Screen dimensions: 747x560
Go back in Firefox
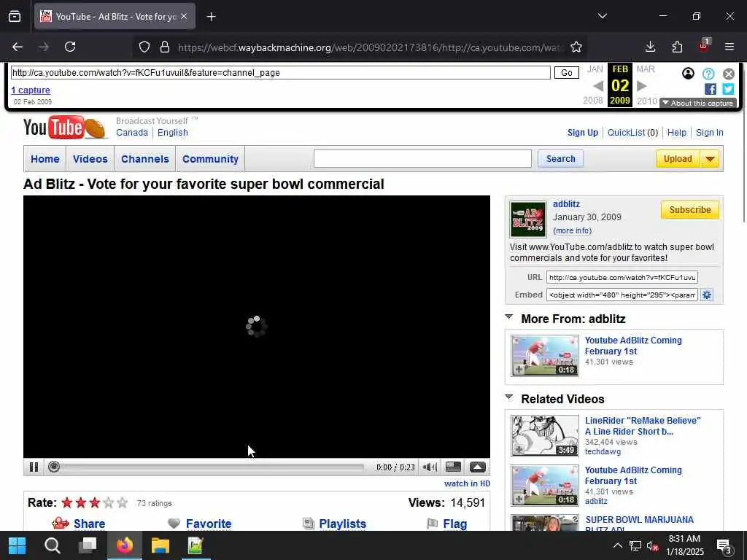18,47
